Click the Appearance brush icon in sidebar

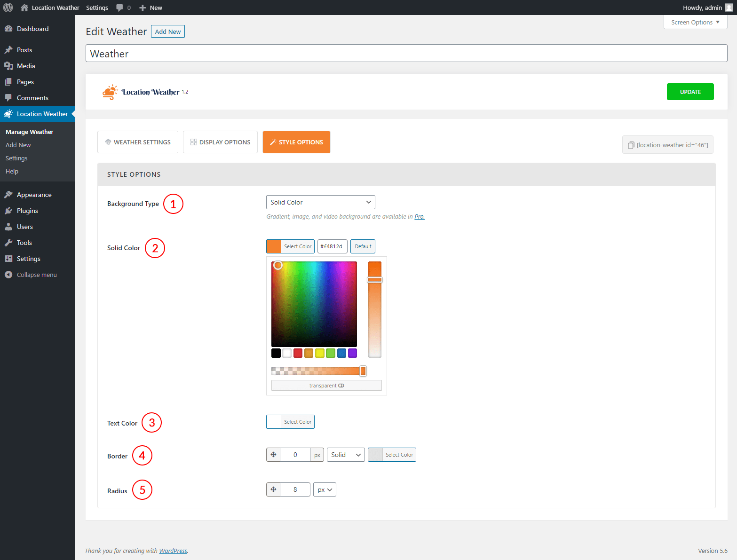click(8, 195)
